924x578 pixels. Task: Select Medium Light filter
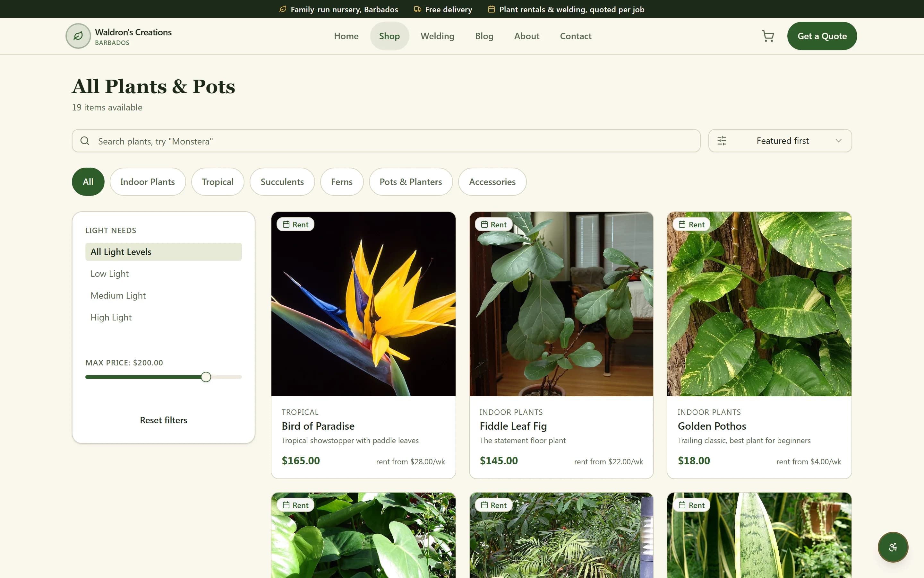coord(163,295)
